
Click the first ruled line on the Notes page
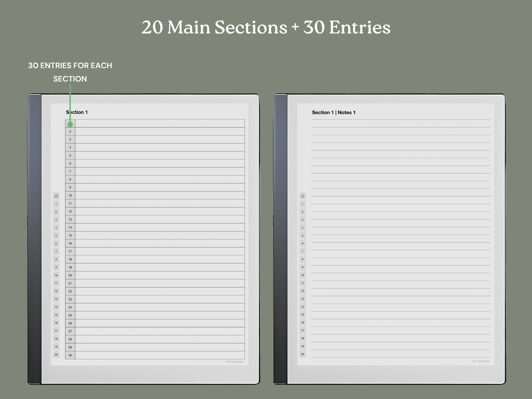(x=400, y=120)
